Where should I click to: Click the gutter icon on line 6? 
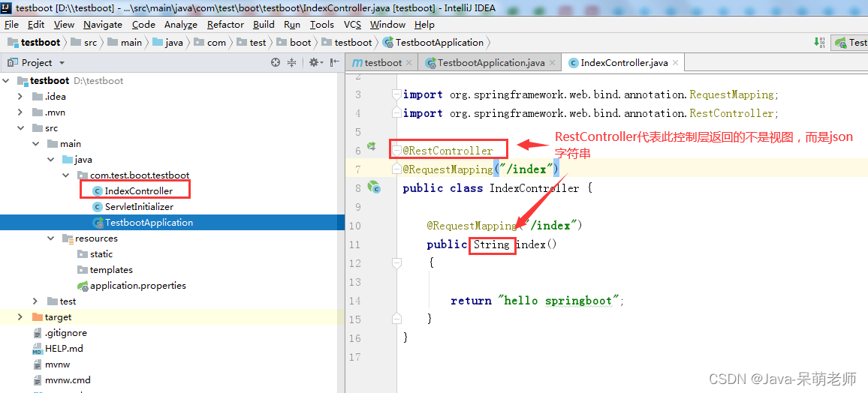coord(372,146)
